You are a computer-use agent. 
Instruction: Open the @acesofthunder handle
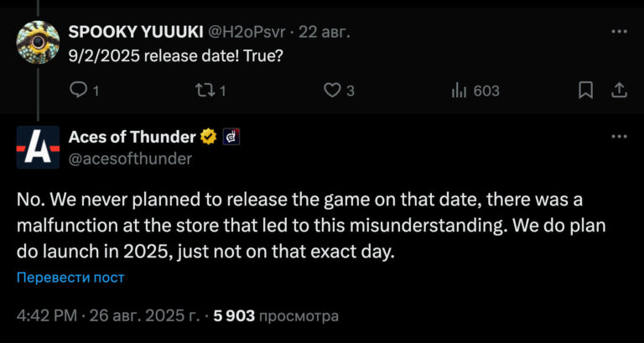pyautogui.click(x=130, y=158)
